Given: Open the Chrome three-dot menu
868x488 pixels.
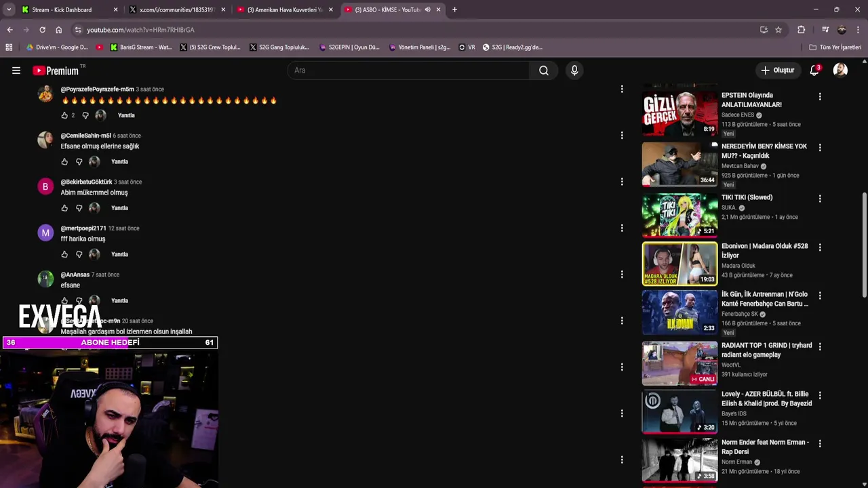Looking at the screenshot, I should point(859,30).
